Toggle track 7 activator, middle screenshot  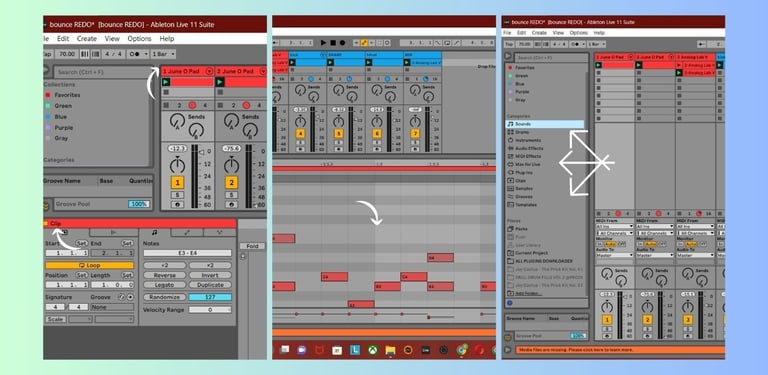[x=415, y=134]
